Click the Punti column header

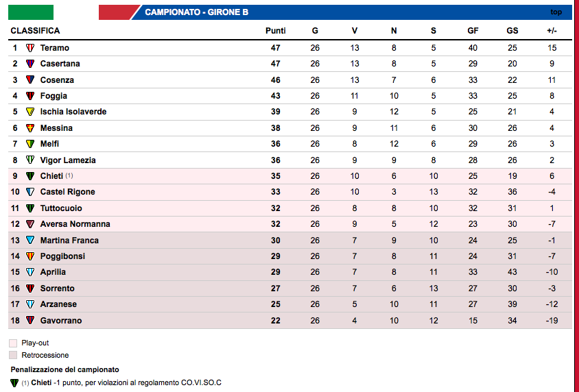[276, 31]
